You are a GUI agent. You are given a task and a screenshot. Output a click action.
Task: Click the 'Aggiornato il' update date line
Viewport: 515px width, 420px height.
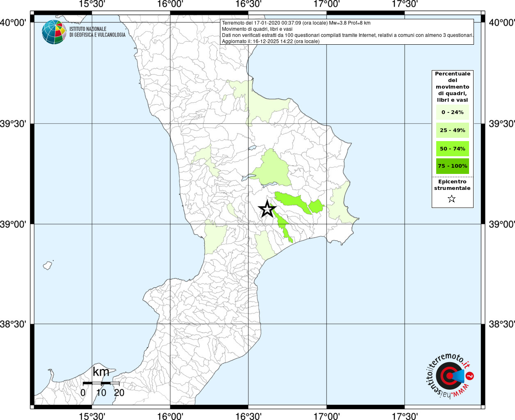pyautogui.click(x=270, y=41)
